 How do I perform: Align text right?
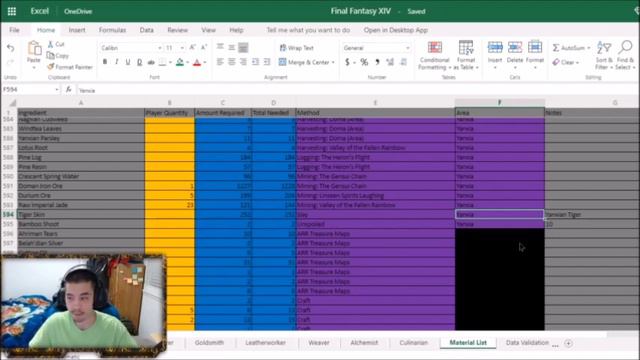click(x=243, y=62)
